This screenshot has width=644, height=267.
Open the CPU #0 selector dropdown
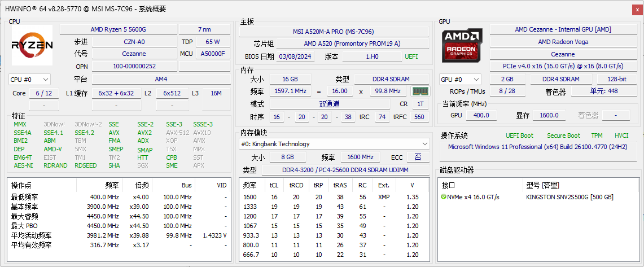tap(29, 79)
